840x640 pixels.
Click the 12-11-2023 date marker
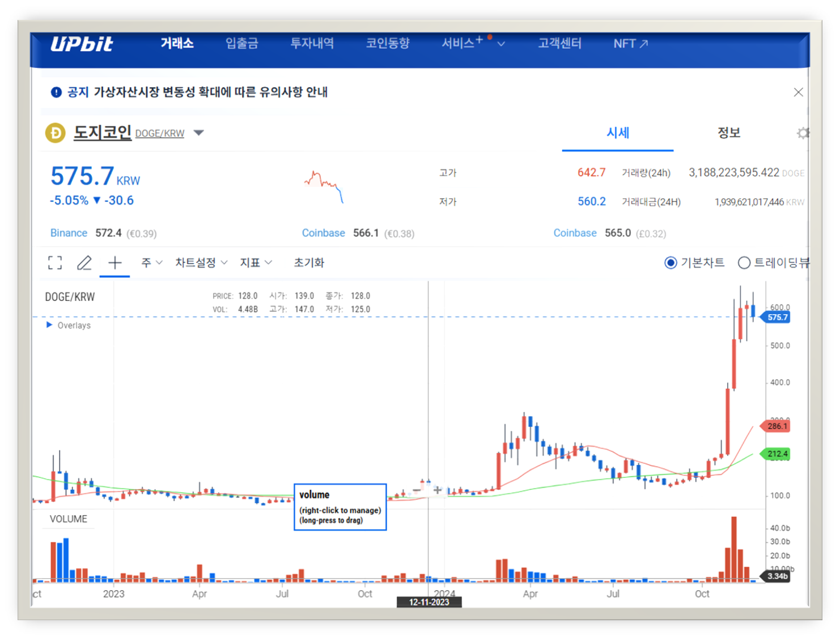429,602
